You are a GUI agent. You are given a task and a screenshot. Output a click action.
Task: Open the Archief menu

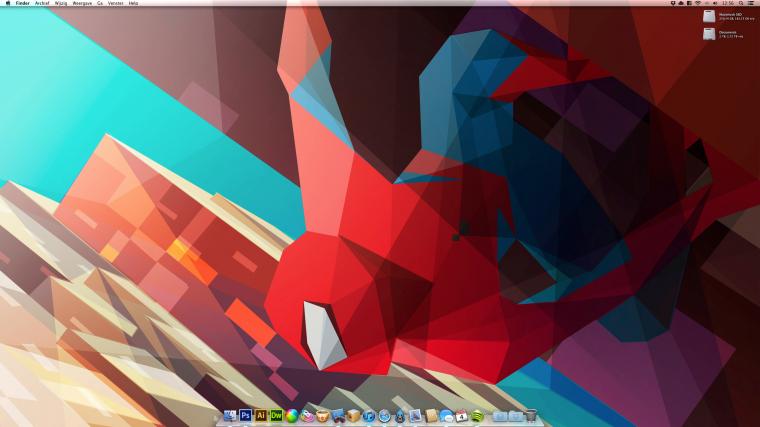pos(42,3)
